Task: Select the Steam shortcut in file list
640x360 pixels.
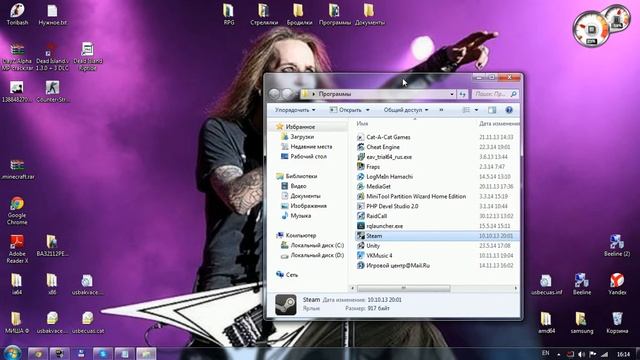Action: pos(437,236)
